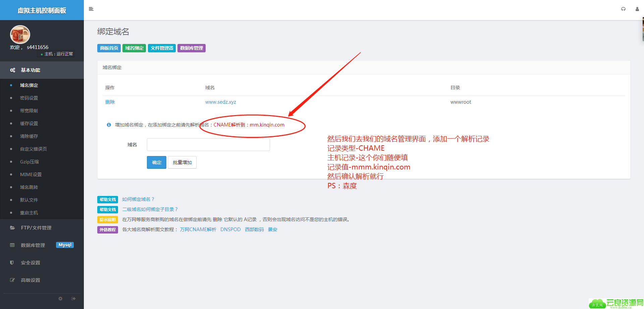
Task: Click the info icon next to 增加域名绑定
Action: point(109,125)
